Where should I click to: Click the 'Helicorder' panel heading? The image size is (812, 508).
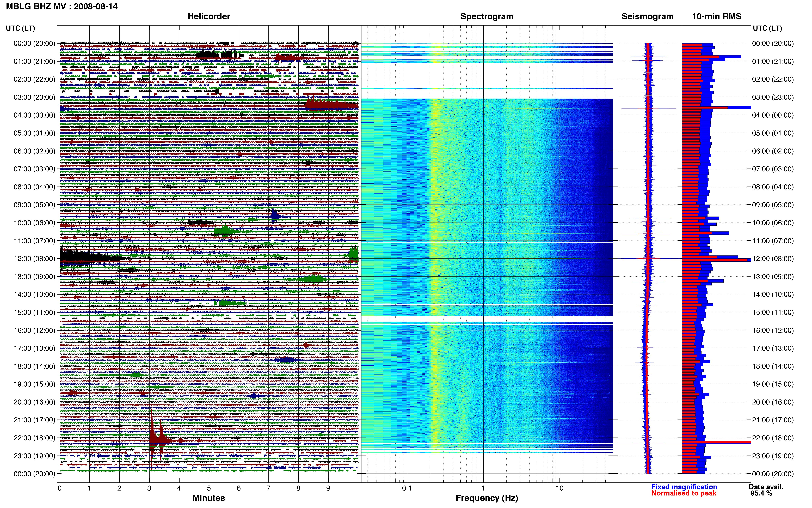tap(209, 16)
